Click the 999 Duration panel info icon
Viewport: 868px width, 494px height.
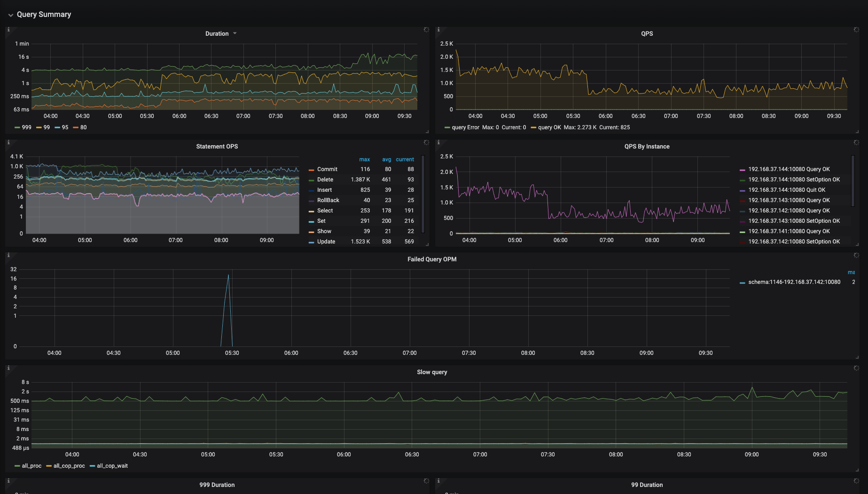click(8, 481)
